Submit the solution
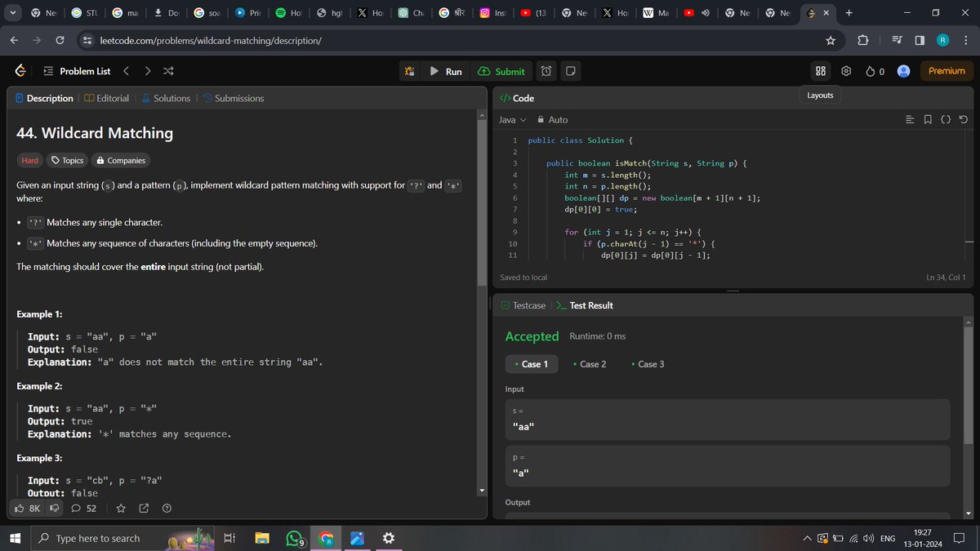 pos(501,71)
